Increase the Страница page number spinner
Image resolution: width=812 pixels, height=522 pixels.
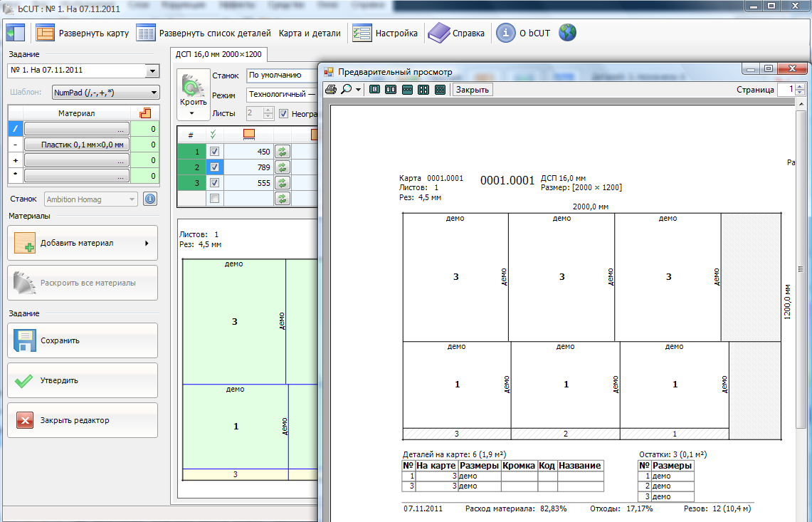800,87
